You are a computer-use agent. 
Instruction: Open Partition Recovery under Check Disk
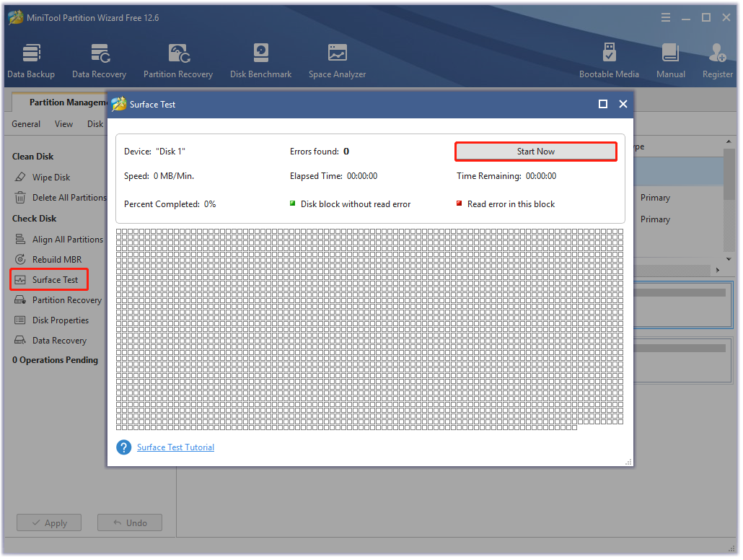tap(58, 300)
